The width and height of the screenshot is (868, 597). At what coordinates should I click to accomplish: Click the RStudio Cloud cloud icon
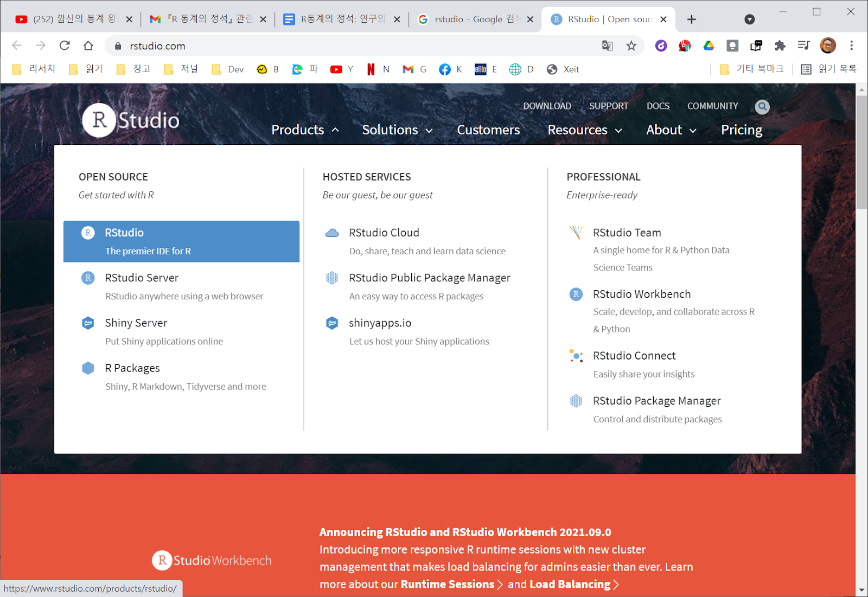click(332, 233)
